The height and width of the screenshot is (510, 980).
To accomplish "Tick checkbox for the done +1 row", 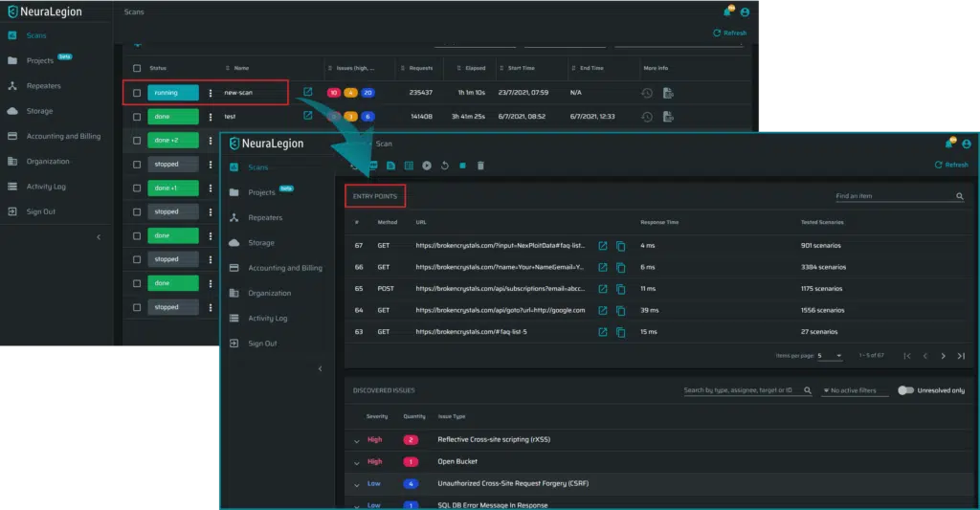I will (x=137, y=188).
